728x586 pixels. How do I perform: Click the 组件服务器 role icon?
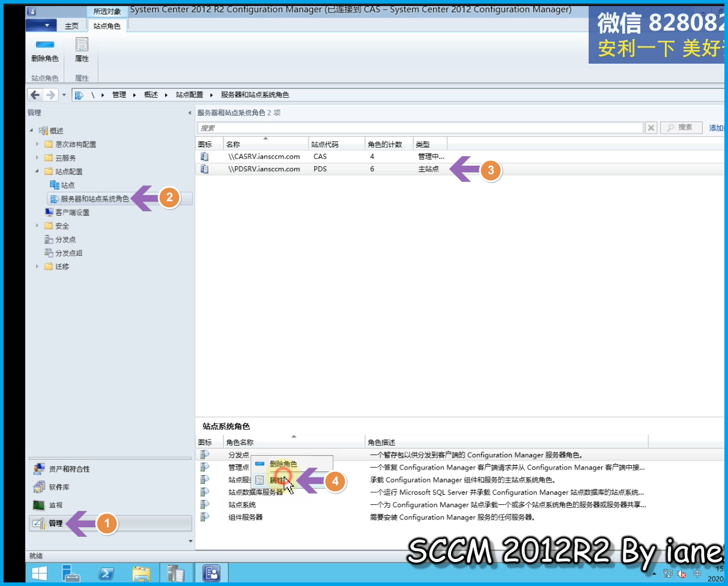(x=205, y=516)
